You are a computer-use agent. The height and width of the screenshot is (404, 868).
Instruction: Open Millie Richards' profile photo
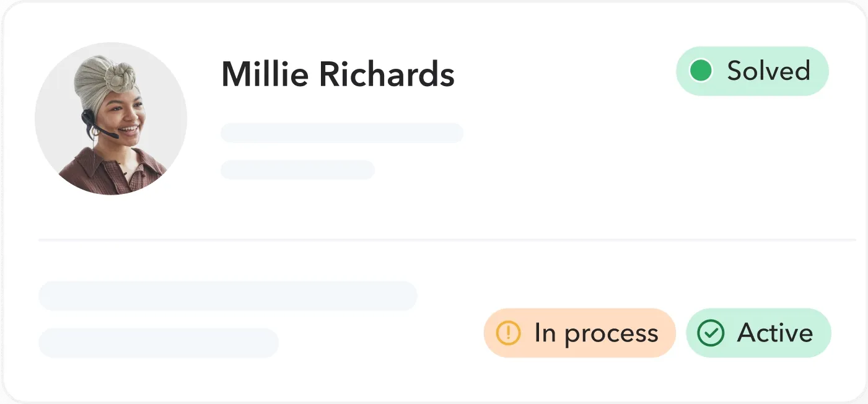coord(111,118)
